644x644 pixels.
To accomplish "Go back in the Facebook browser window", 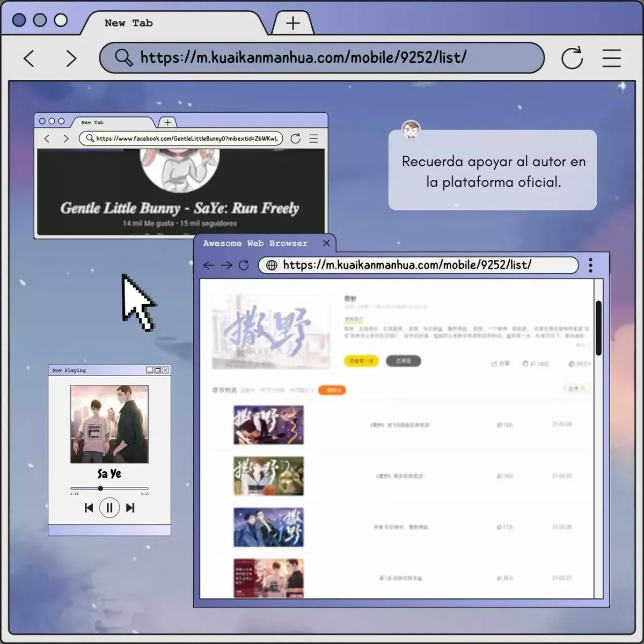I will click(47, 138).
